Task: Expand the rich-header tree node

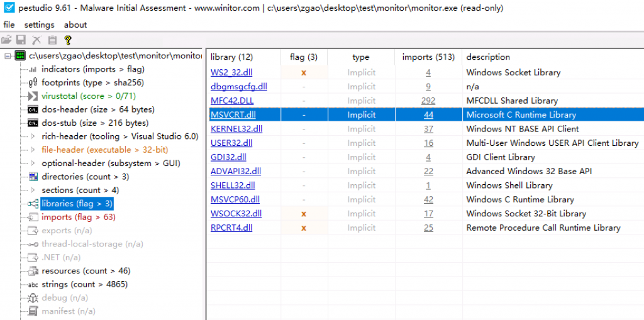Action: point(33,136)
